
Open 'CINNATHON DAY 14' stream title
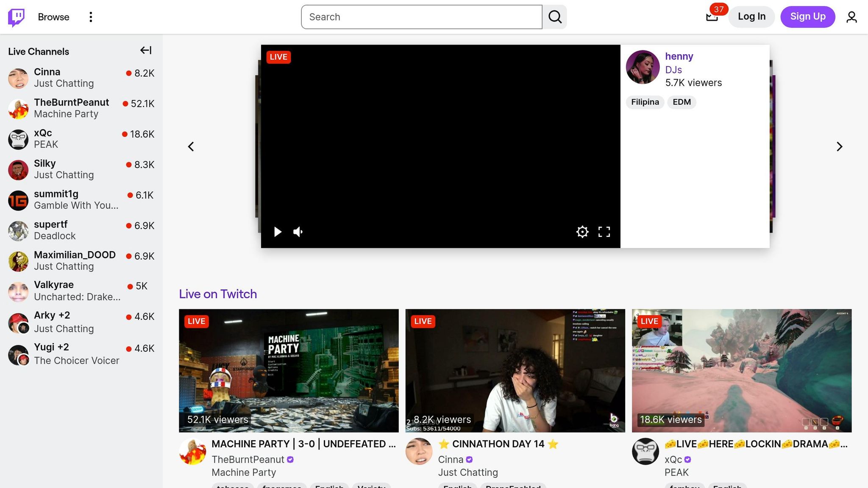coord(498,444)
